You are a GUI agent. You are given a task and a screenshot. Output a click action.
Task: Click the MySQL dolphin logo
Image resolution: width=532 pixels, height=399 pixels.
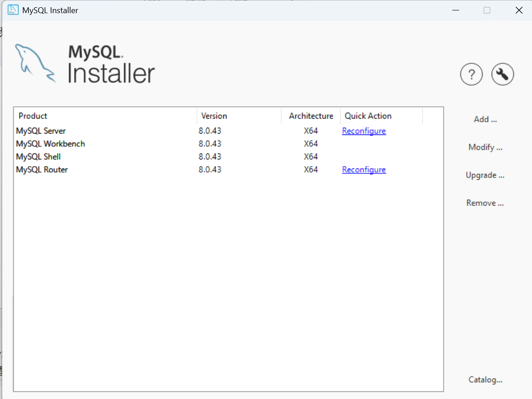35,63
